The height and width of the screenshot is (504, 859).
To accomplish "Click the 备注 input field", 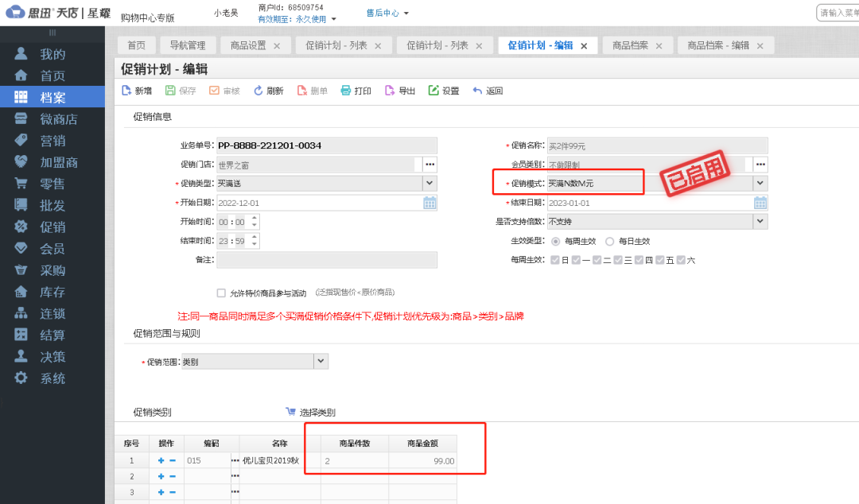I will tap(326, 259).
